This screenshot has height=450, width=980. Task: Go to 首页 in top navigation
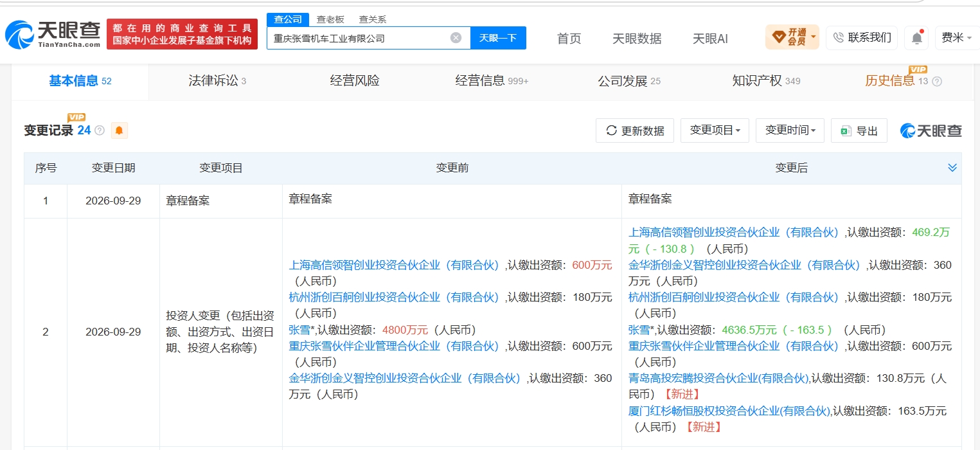tap(569, 39)
